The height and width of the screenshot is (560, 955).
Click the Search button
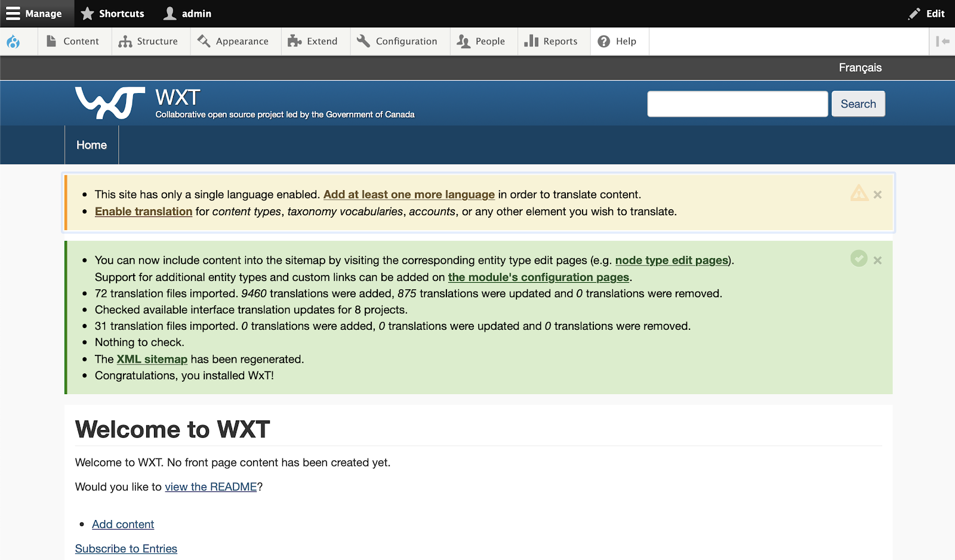pyautogui.click(x=858, y=104)
